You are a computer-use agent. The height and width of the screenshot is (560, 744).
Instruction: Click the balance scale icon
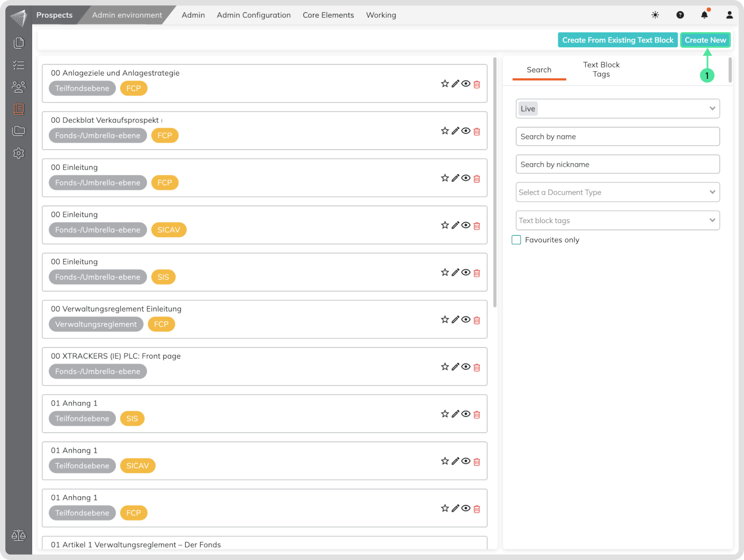pyautogui.click(x=19, y=535)
